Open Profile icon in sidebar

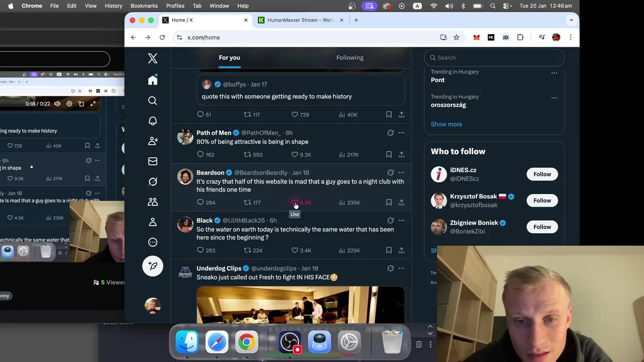[152, 222]
